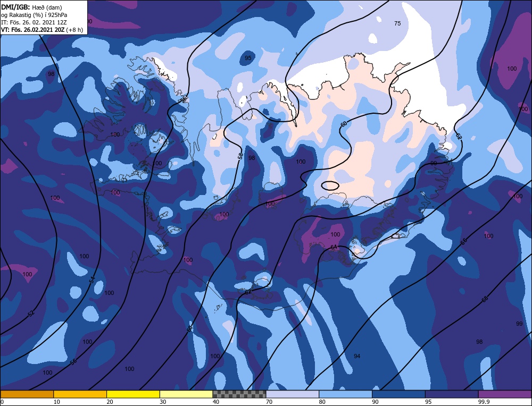Image resolution: width=532 pixels, height=406 pixels.
Task: Click the gray checkered 40–70 legend swatch
Action: tap(239, 394)
